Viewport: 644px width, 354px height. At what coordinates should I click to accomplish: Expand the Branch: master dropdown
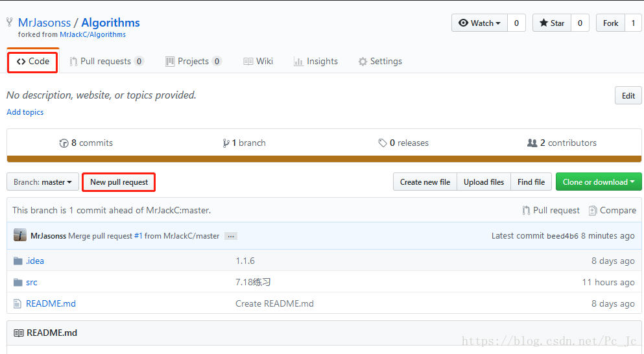pyautogui.click(x=43, y=182)
